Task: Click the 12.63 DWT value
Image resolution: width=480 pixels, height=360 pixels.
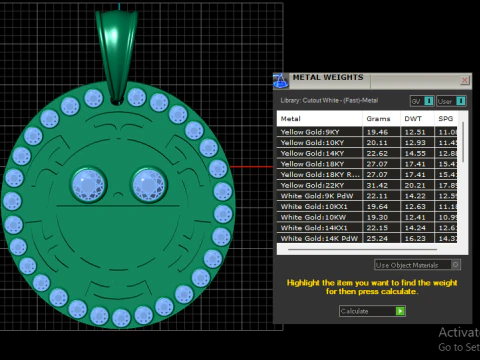Action: coord(415,207)
